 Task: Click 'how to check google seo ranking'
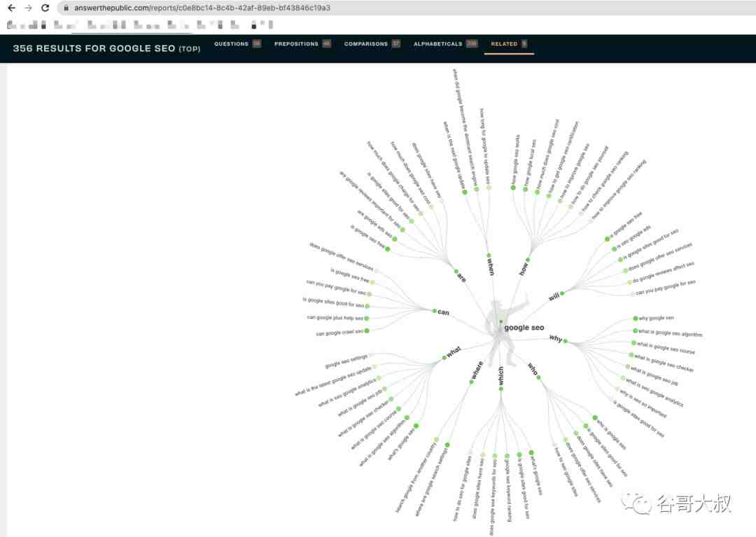pyautogui.click(x=605, y=181)
